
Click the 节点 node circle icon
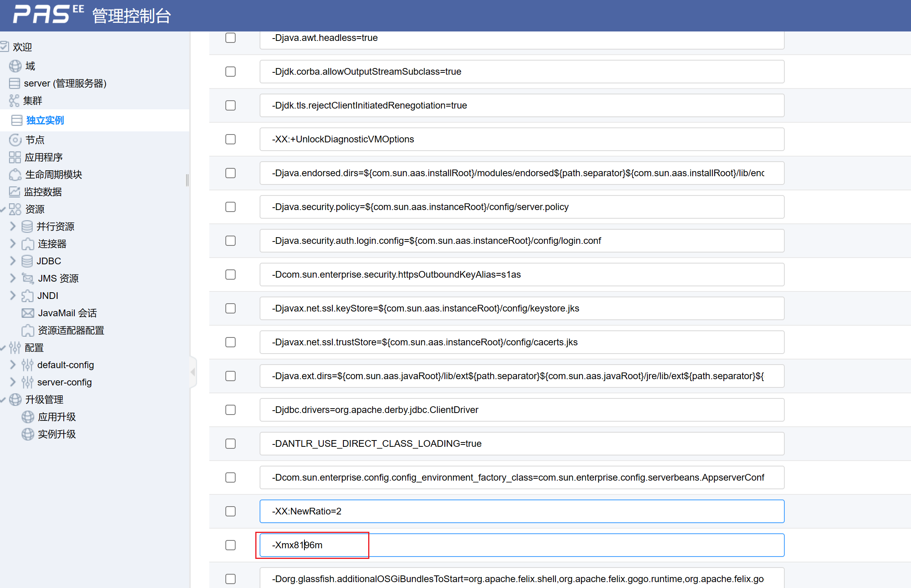pyautogui.click(x=15, y=140)
